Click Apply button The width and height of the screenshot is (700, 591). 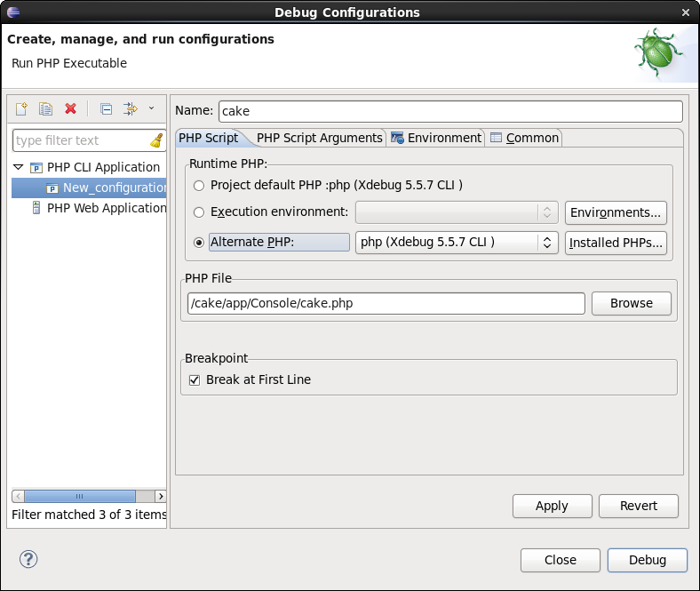(553, 506)
